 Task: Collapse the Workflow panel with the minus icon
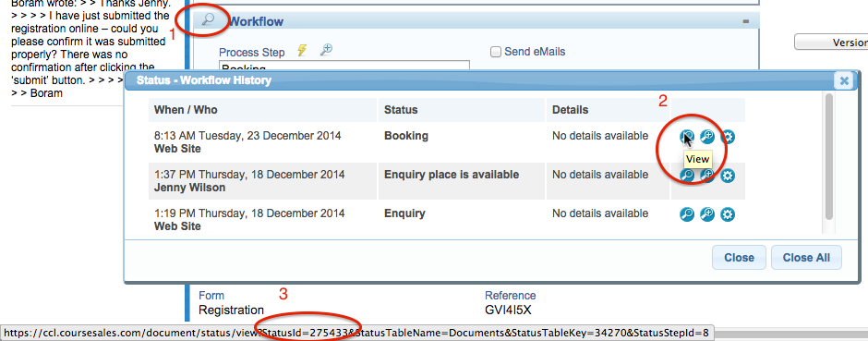point(746,21)
